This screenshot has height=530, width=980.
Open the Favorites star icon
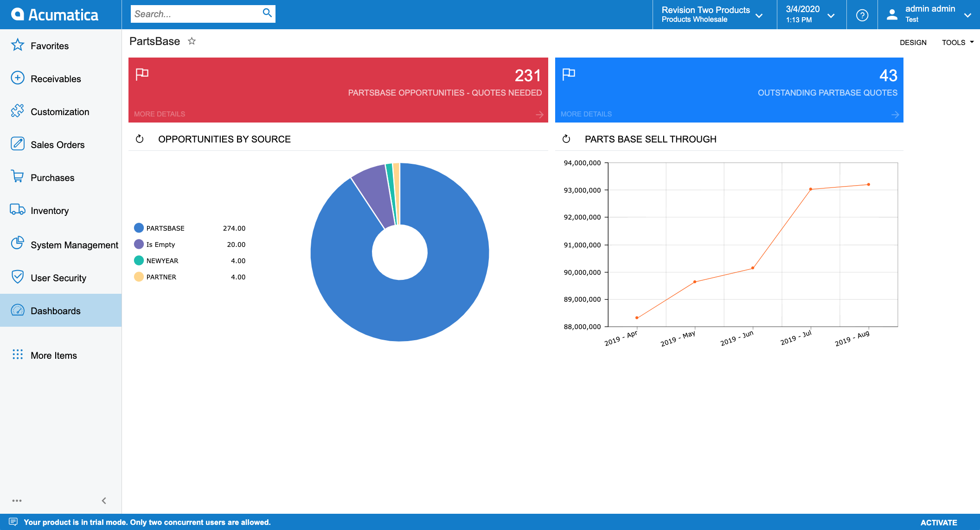18,45
